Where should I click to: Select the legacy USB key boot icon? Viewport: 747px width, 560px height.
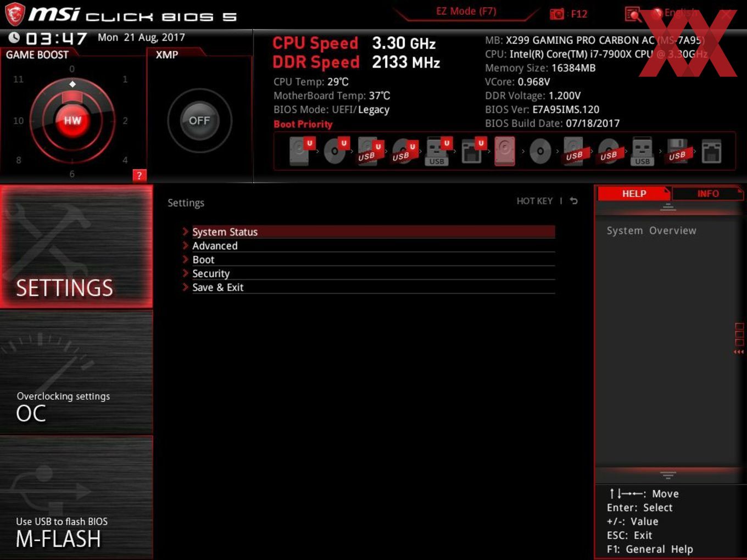point(642,151)
